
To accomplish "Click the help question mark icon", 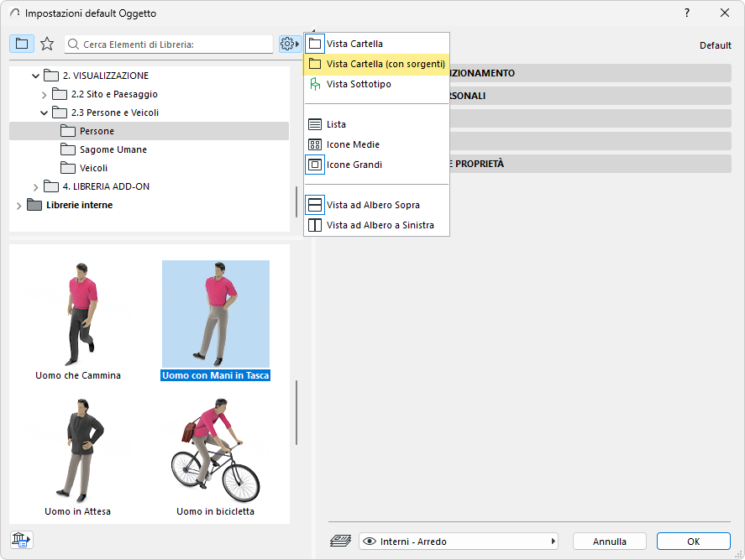I will (687, 13).
